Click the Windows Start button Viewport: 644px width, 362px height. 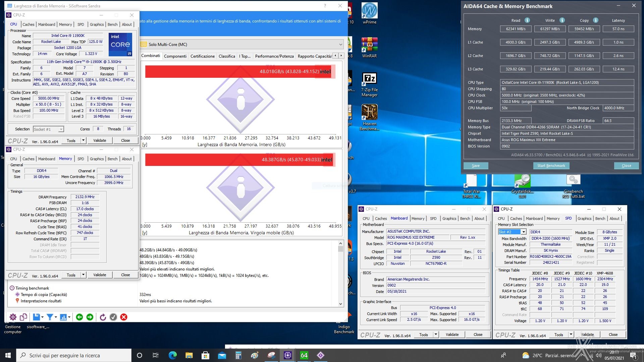(8, 355)
